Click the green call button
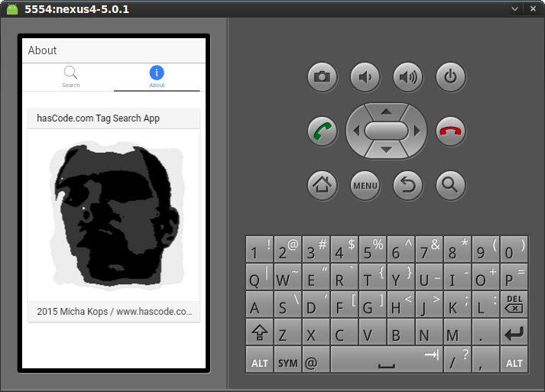The height and width of the screenshot is (392, 545). pos(323,131)
